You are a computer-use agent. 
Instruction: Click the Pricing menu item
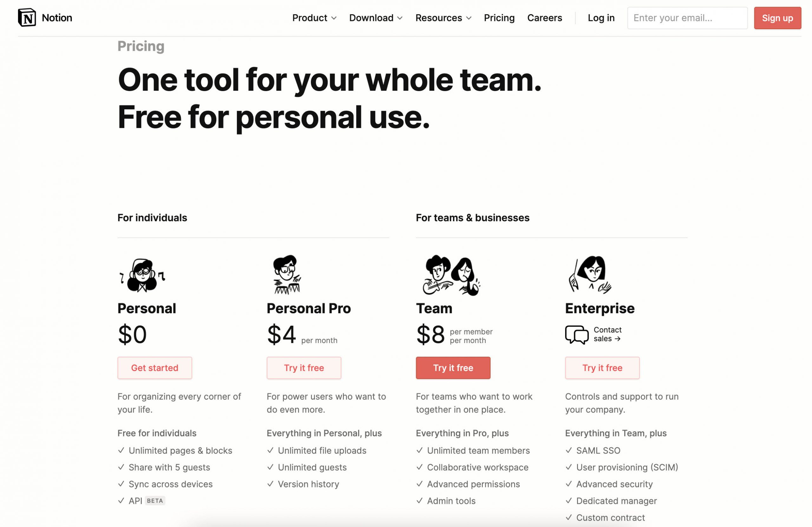499,17
